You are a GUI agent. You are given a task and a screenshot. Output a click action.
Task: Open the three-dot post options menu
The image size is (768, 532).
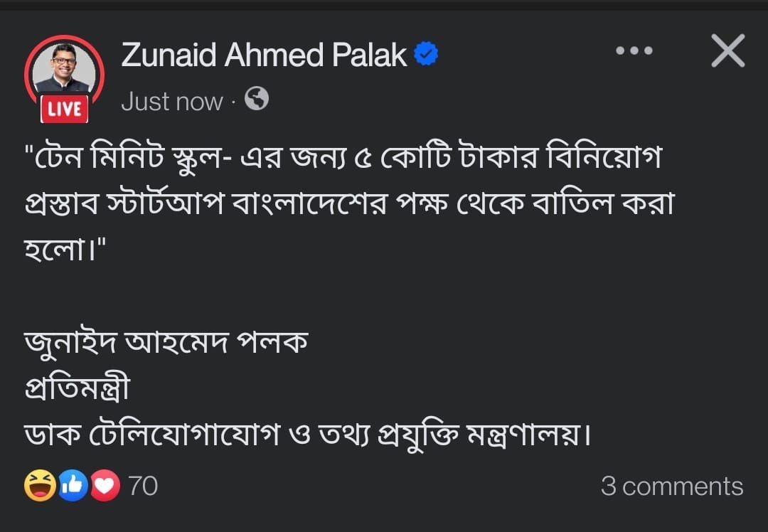[x=634, y=50]
